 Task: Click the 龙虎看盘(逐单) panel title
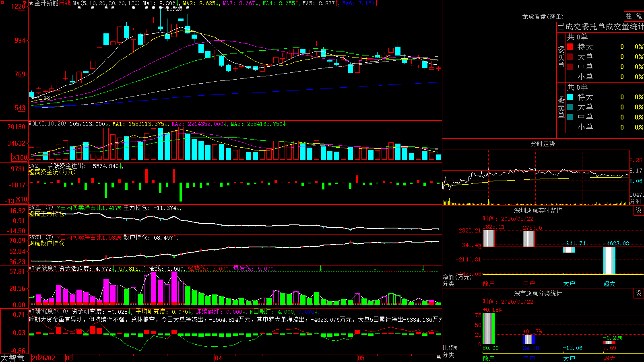pos(543,16)
